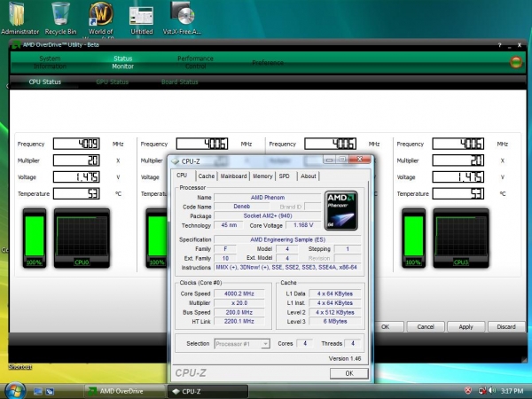Viewport: 532px width, 399px height.
Task: Select the SPD tab in CPU-Z
Action: click(x=285, y=176)
